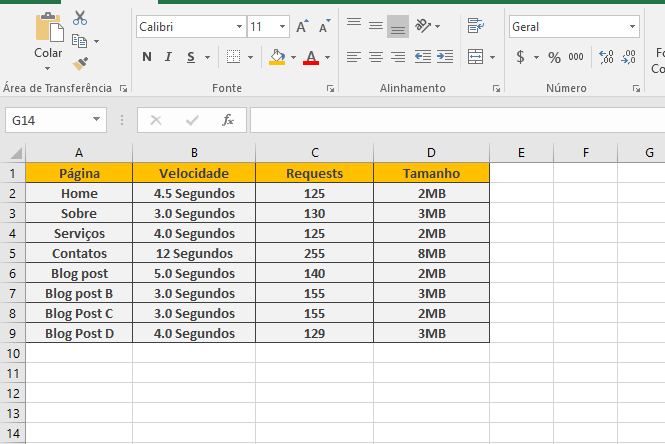Select the cell with 255 requests
Viewport: 665px width, 444px height.
(314, 254)
